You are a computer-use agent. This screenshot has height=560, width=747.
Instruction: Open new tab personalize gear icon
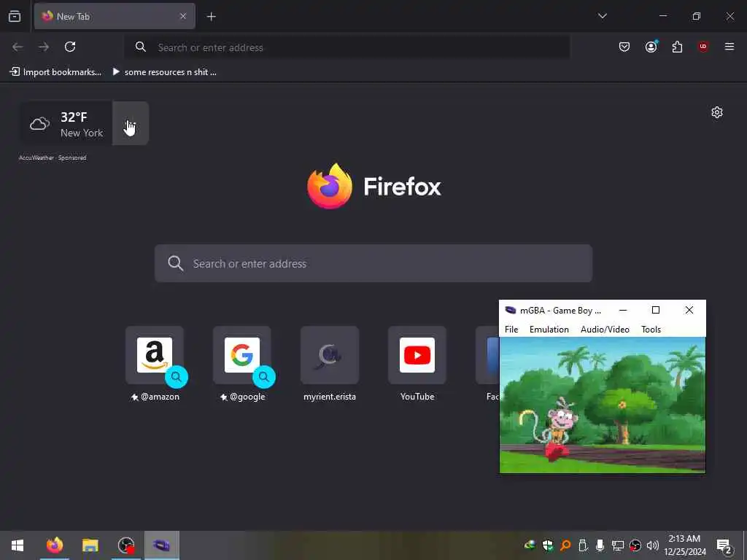(717, 112)
